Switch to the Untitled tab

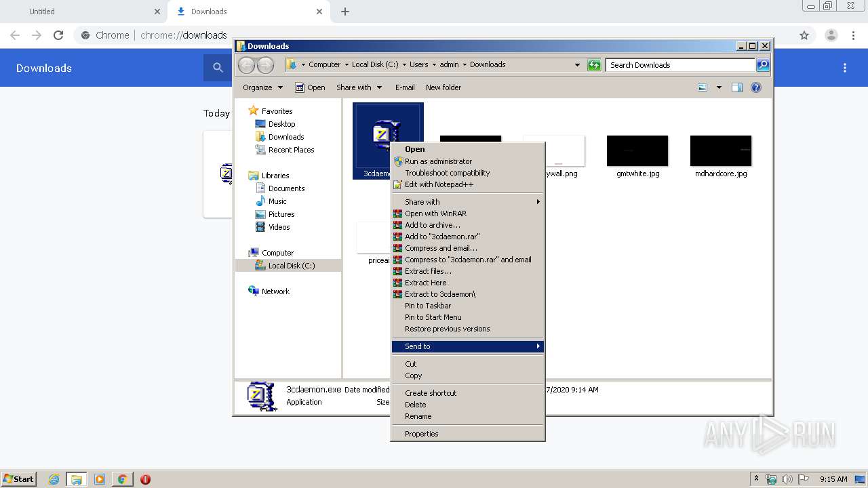click(x=83, y=12)
